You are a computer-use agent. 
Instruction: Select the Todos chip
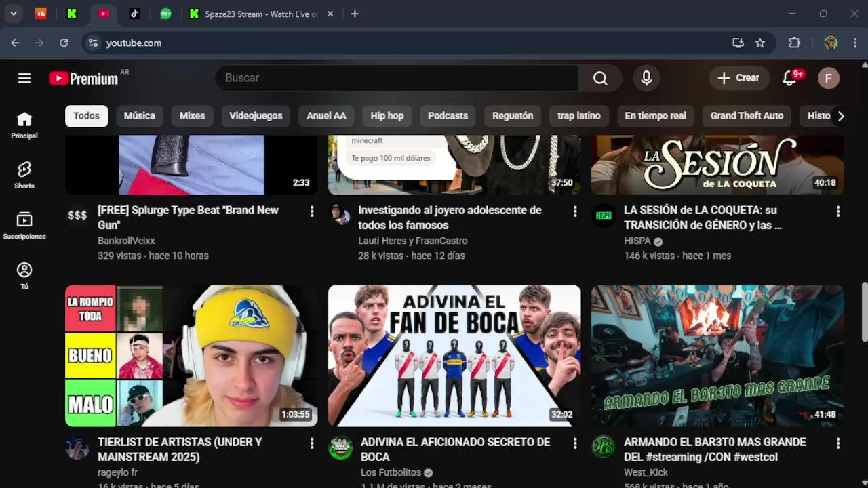87,116
